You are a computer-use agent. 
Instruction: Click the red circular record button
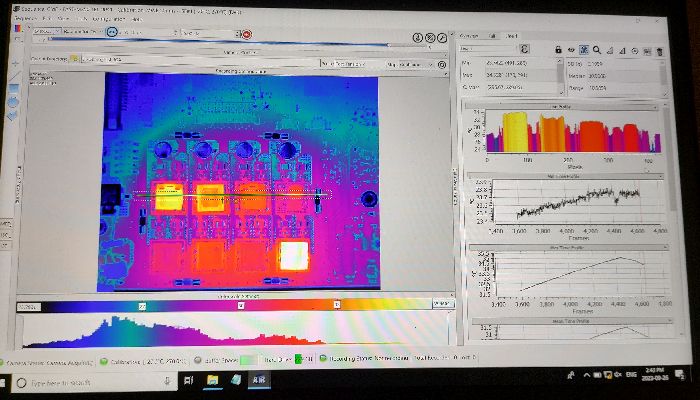tap(247, 34)
